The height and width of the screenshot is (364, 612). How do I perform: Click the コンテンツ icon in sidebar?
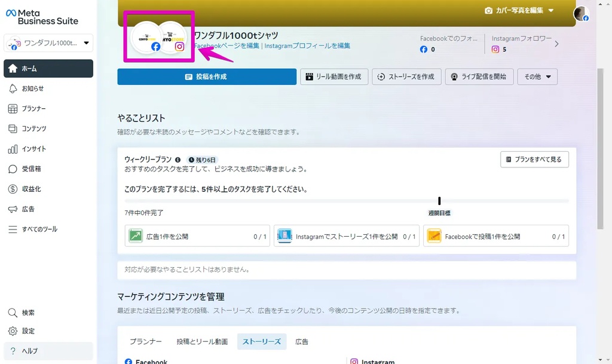13,129
